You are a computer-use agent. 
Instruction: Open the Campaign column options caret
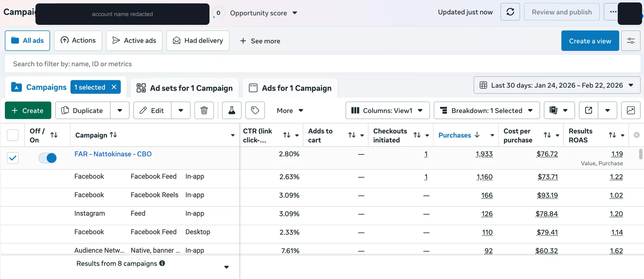coord(233,135)
